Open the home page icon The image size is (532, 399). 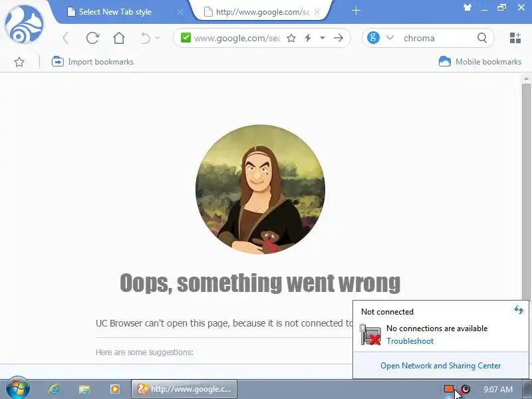(x=119, y=38)
